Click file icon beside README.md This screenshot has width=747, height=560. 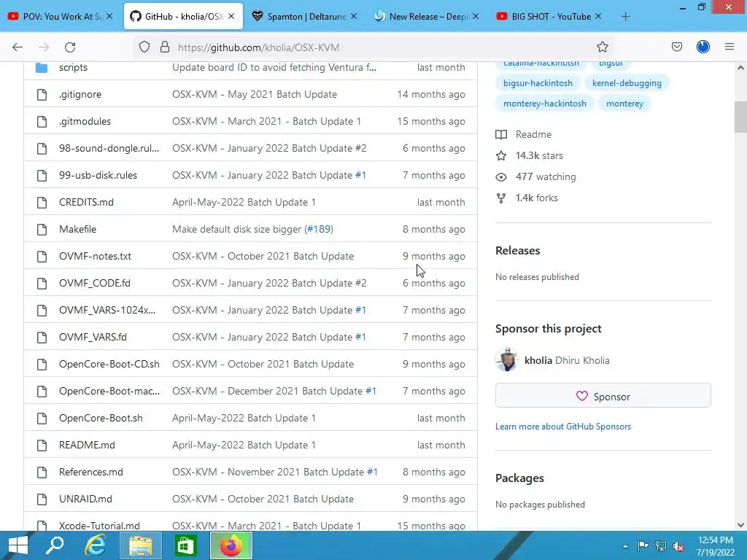(x=42, y=446)
